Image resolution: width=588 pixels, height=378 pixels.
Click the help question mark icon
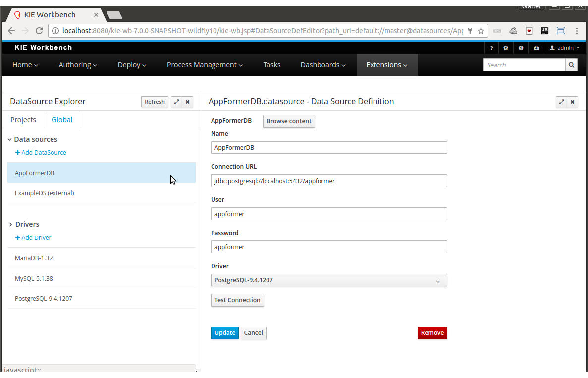click(491, 48)
